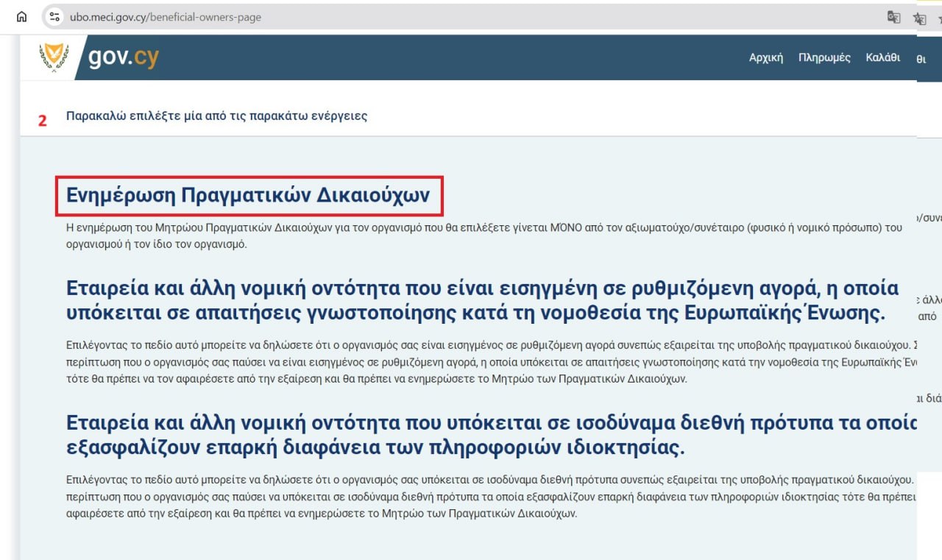
Task: Click the red step number 2
Action: 43,121
